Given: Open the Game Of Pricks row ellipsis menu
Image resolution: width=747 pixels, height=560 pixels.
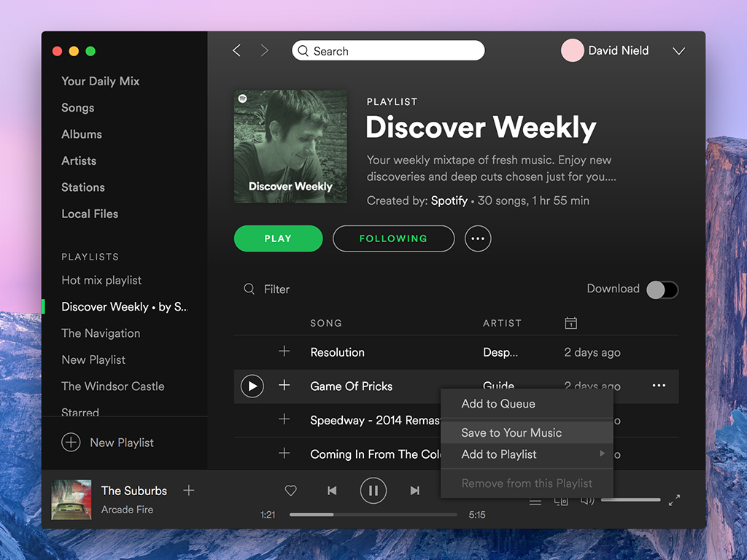Looking at the screenshot, I should [659, 386].
